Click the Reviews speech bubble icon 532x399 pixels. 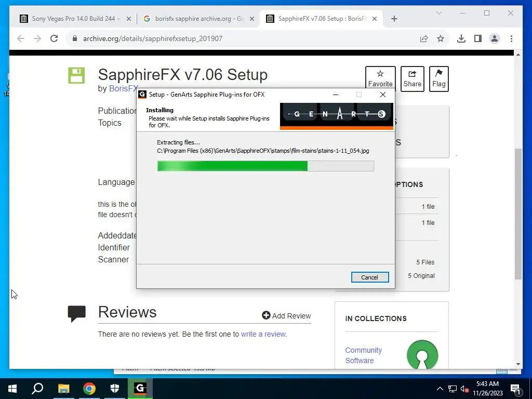click(77, 313)
